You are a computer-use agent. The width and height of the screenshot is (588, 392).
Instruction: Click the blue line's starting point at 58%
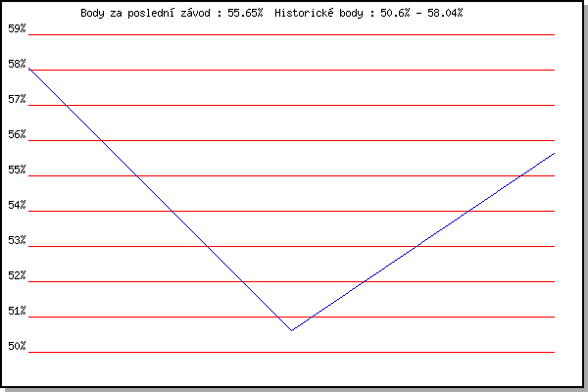click(28, 69)
